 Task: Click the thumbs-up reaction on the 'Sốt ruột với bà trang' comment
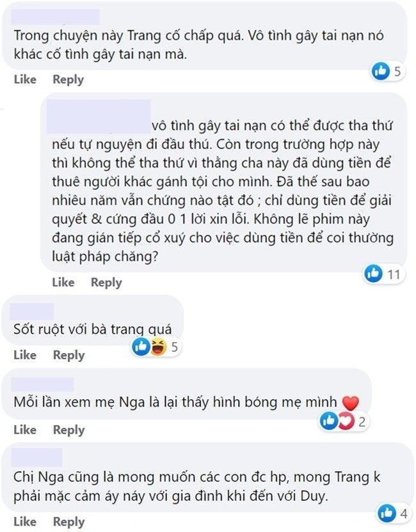tap(141, 347)
